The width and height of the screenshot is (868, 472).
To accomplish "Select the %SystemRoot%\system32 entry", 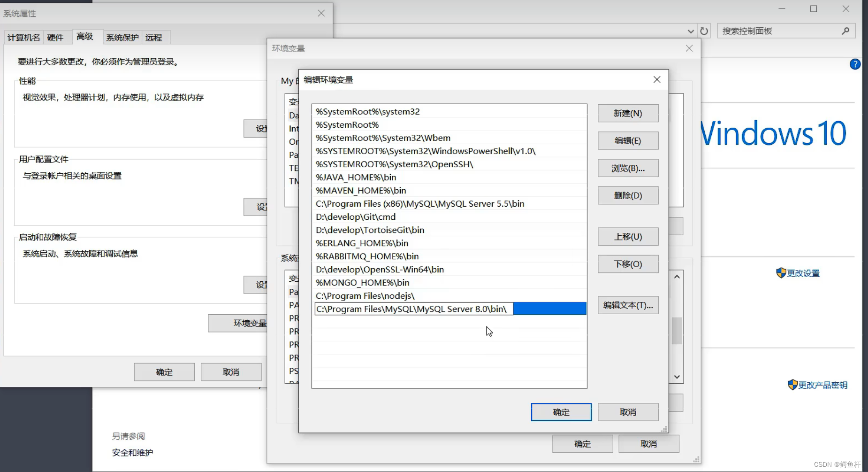I will pyautogui.click(x=449, y=111).
